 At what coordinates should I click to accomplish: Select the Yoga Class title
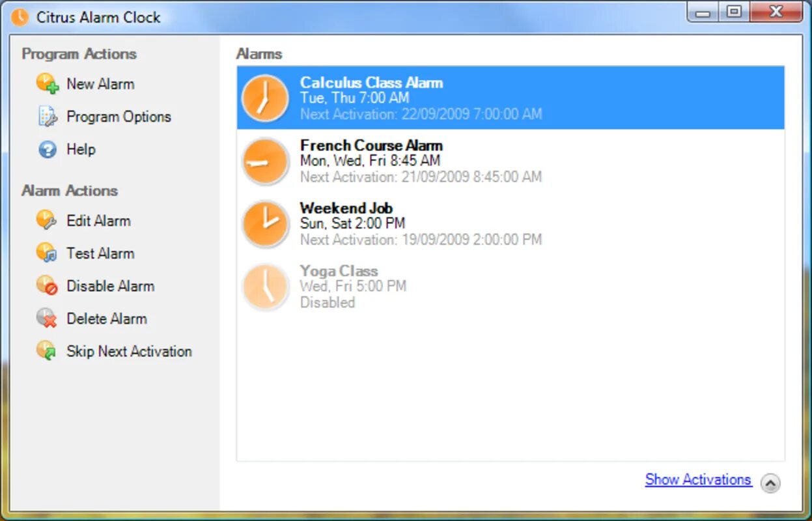(339, 271)
